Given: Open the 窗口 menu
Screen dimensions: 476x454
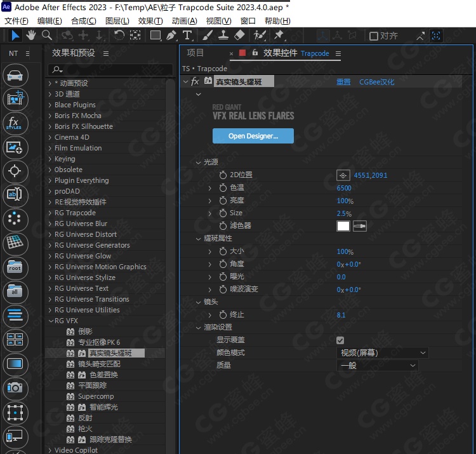Looking at the screenshot, I should pyautogui.click(x=248, y=21).
